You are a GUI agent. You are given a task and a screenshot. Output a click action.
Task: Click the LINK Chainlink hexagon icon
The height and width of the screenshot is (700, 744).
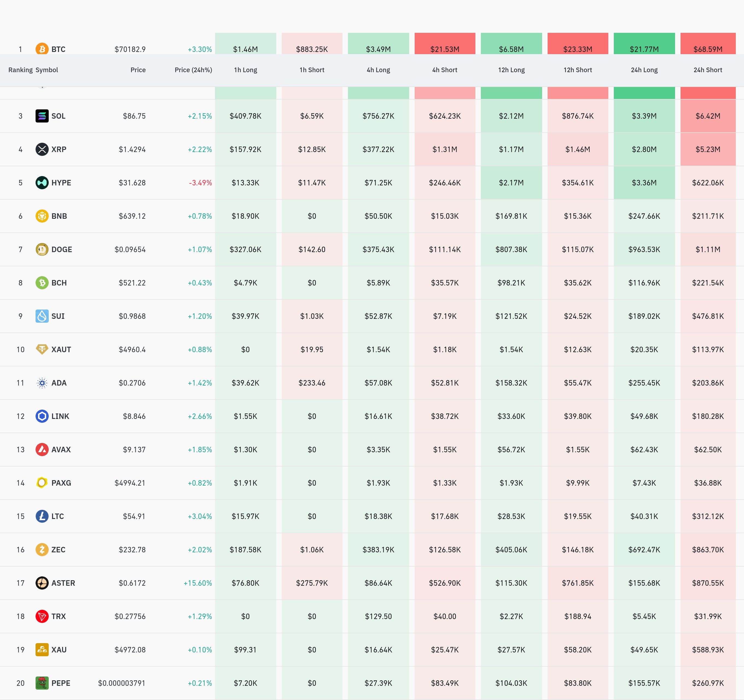[42, 416]
